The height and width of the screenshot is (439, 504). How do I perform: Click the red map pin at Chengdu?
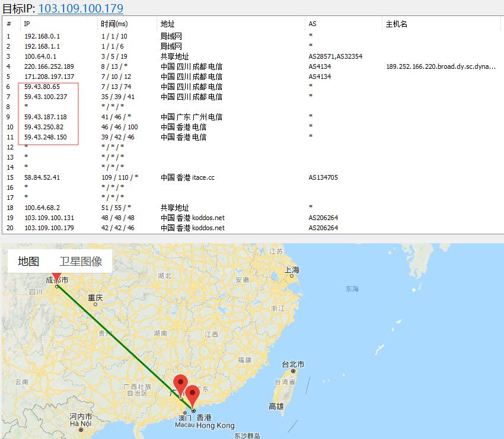point(56,278)
